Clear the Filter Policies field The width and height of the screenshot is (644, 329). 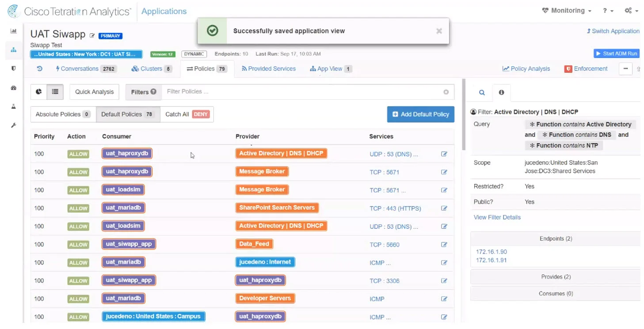(446, 92)
